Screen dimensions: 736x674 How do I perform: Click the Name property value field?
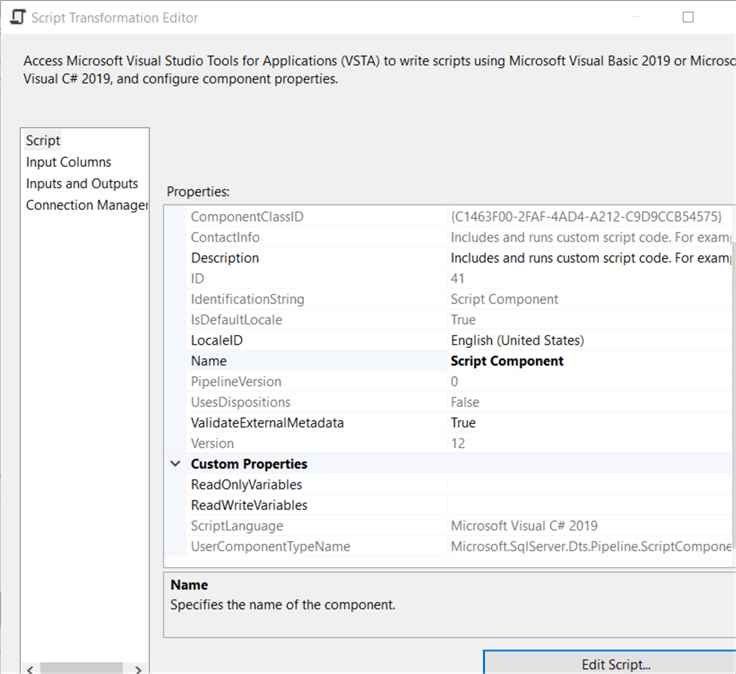(x=590, y=361)
